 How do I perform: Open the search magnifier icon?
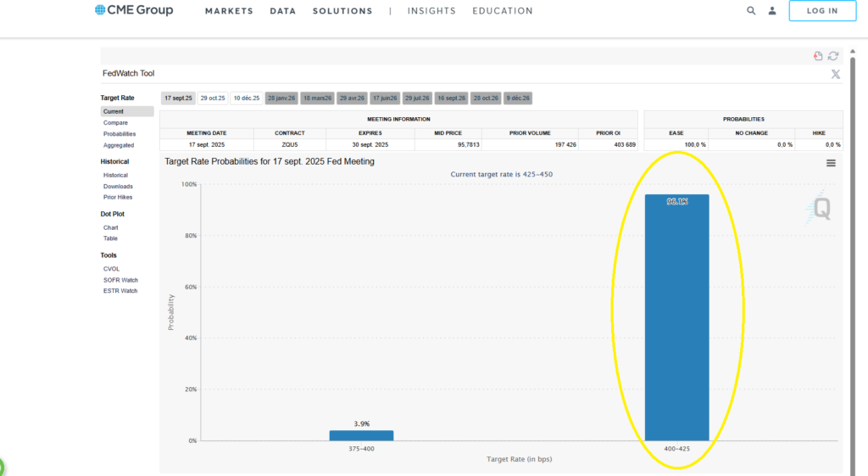coord(751,10)
